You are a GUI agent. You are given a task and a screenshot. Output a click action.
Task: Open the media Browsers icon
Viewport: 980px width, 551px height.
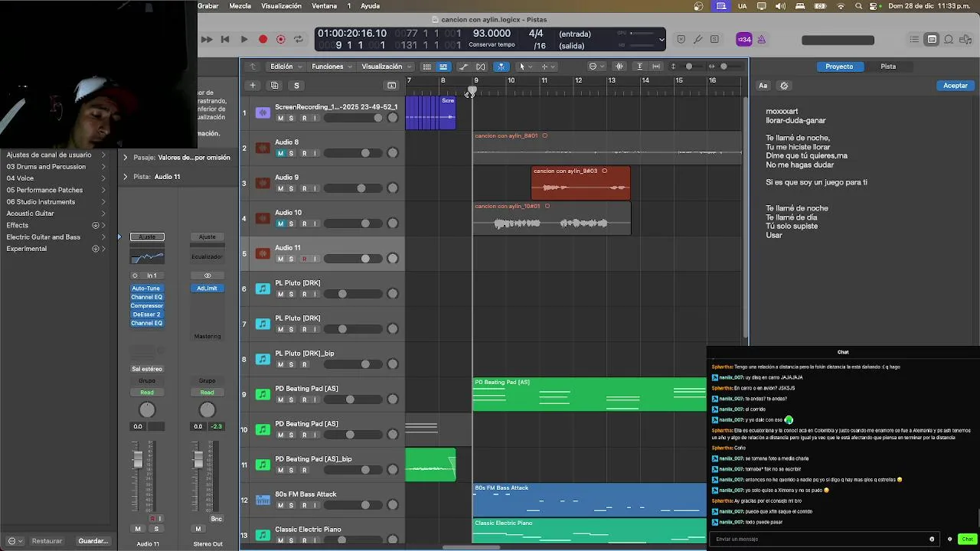click(x=965, y=39)
